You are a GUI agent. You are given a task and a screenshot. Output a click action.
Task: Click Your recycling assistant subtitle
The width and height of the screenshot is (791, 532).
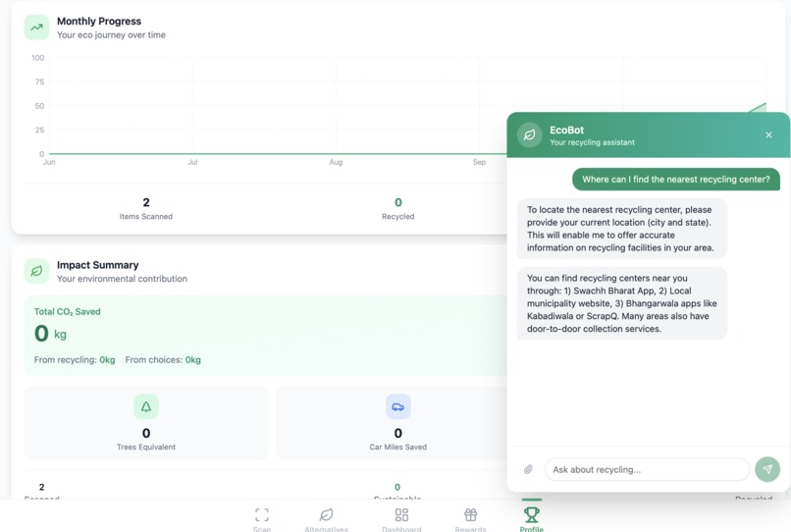592,142
